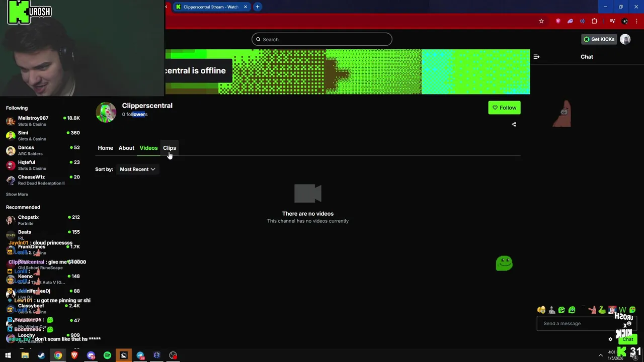Pick the Patrick star quick emote
Screen dimensions: 644x362
point(592,310)
